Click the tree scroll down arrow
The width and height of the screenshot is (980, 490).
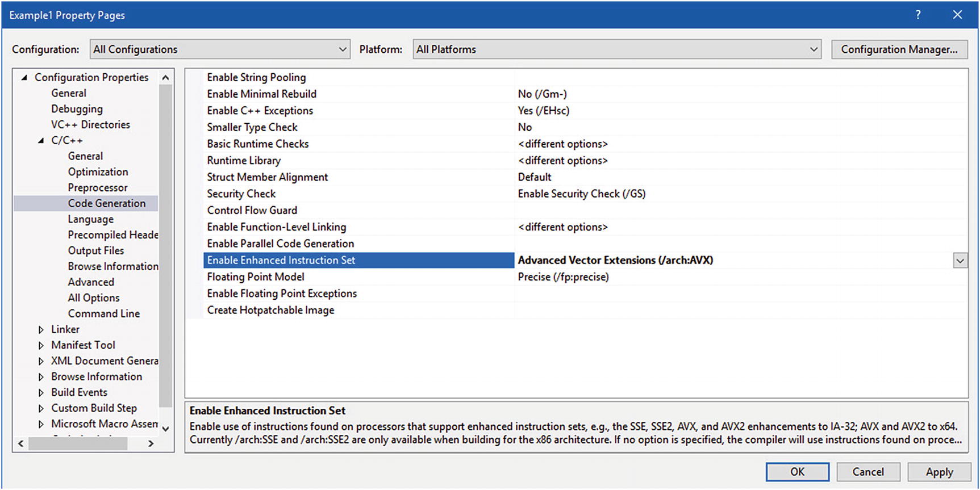[165, 429]
